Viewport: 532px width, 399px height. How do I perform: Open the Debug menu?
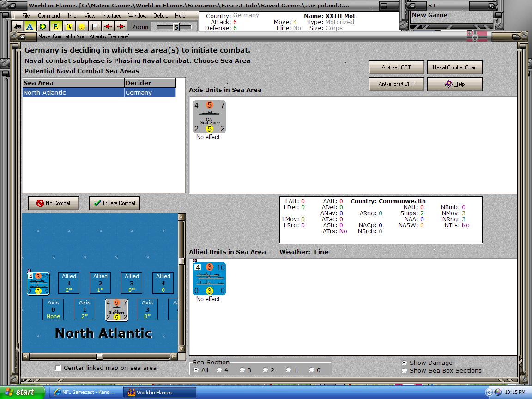[x=161, y=16]
